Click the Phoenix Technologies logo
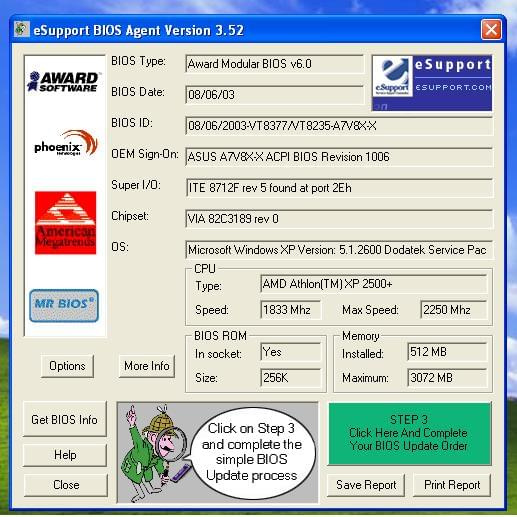 [66, 143]
